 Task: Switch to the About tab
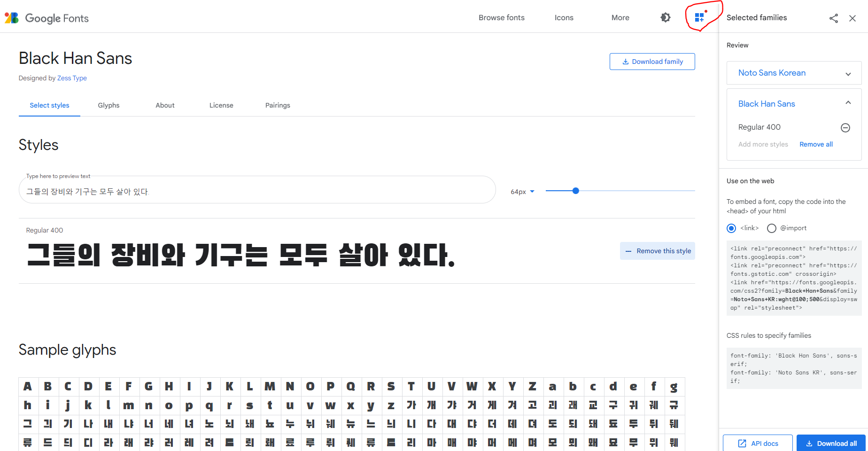pos(165,105)
